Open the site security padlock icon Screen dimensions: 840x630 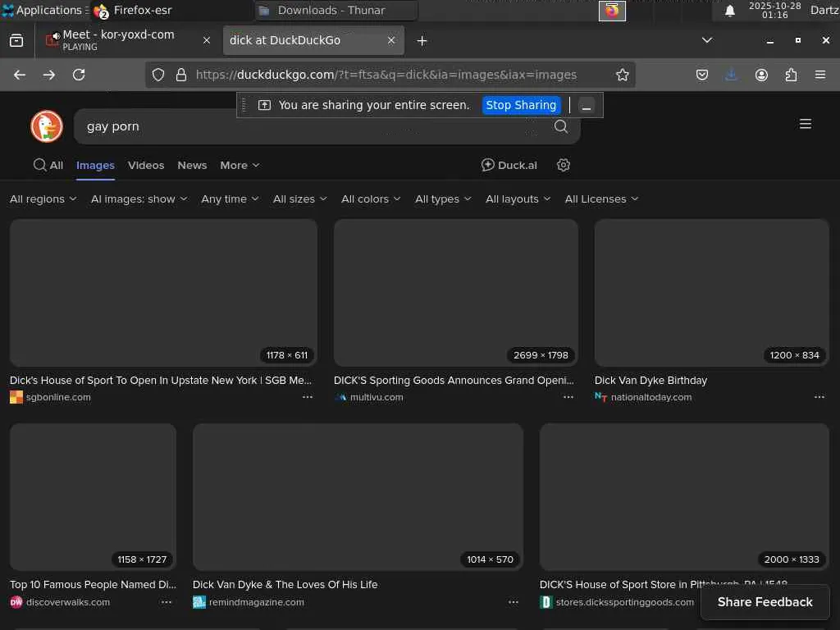click(x=181, y=75)
